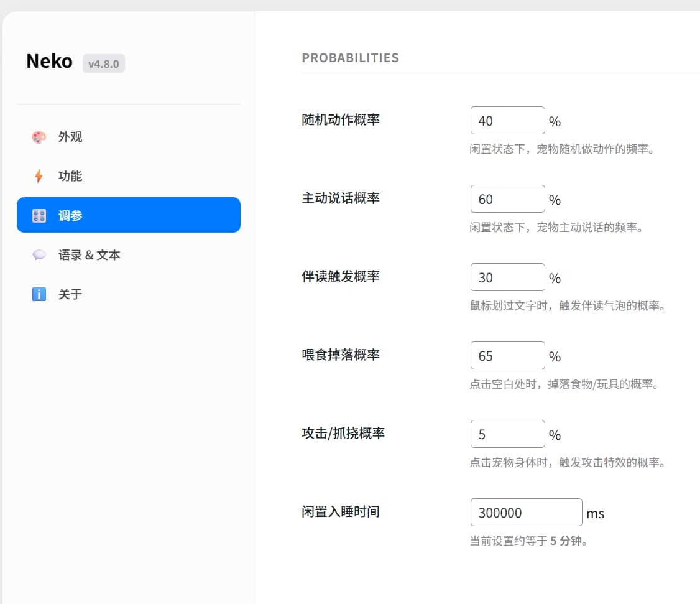Click the lightning bolt icon beside 功能

[39, 176]
